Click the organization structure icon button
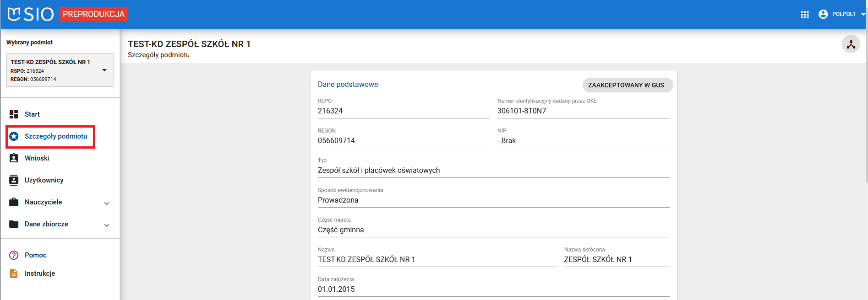The width and height of the screenshot is (868, 300). coord(851,44)
